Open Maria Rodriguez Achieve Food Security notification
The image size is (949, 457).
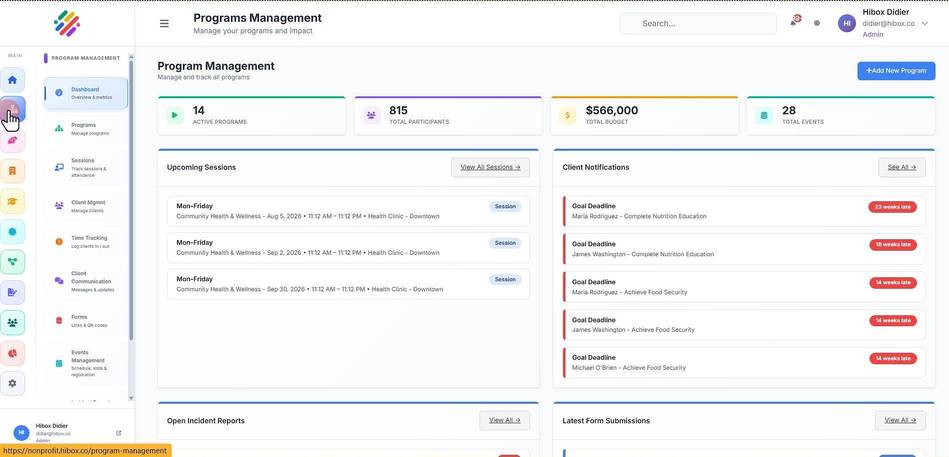(744, 287)
